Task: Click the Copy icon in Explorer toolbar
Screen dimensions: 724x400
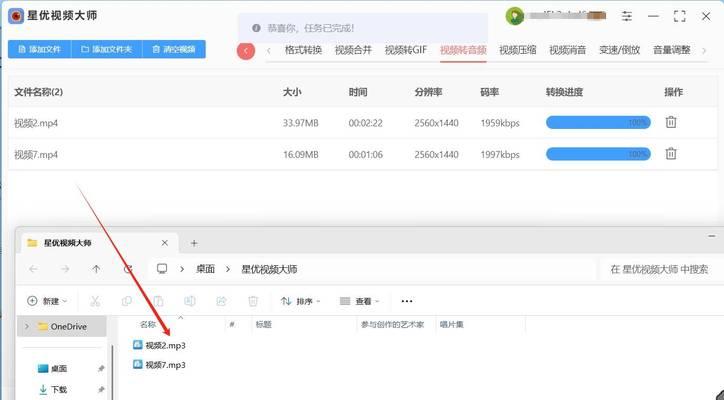Action: click(127, 301)
